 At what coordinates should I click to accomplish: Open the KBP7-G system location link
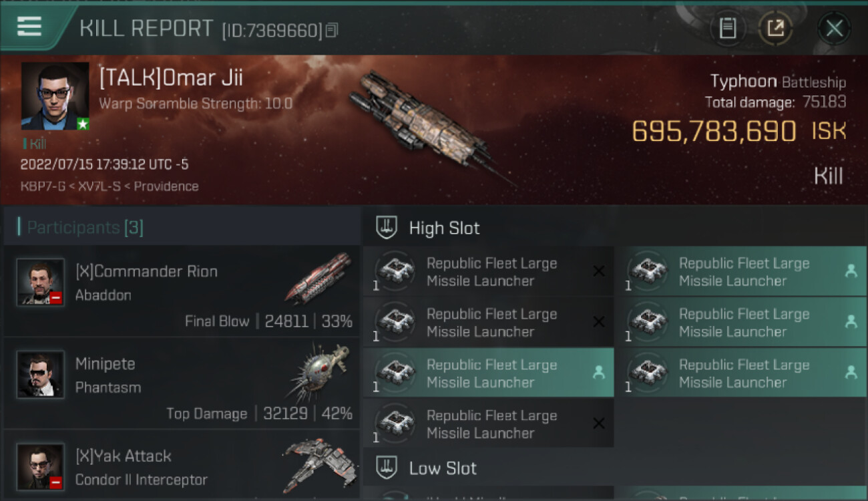point(43,186)
